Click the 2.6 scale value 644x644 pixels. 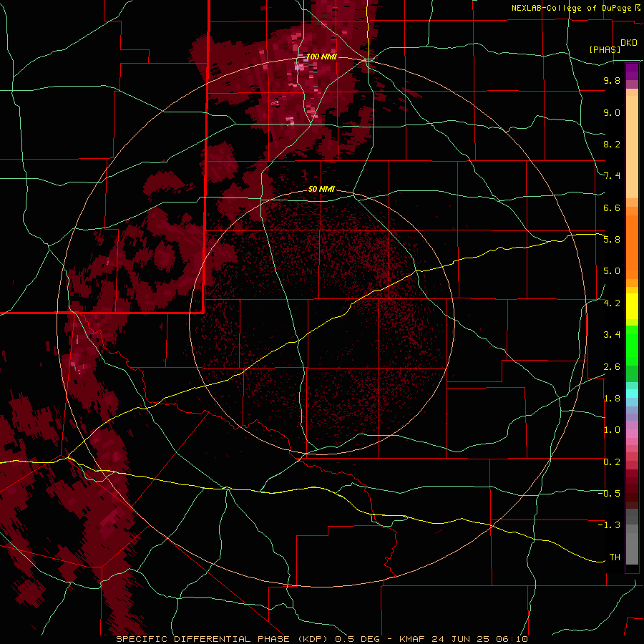pyautogui.click(x=612, y=367)
